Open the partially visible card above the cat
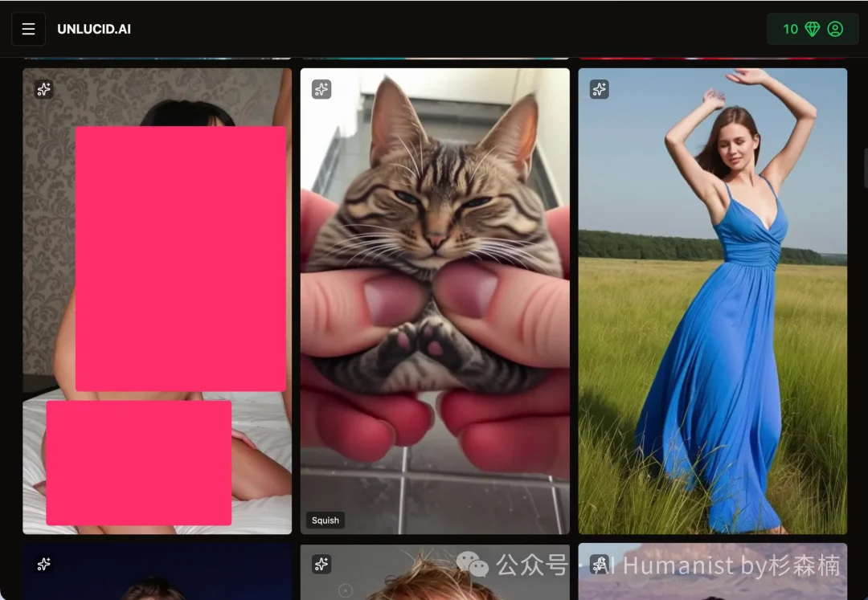Viewport: 868px width, 600px height. click(435, 58)
